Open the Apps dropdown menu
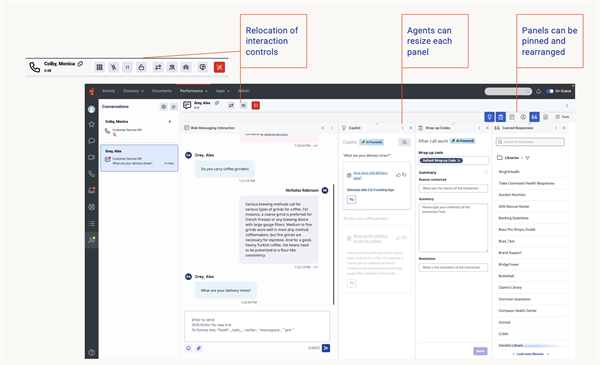Image resolution: width=600 pixels, height=365 pixels. pyautogui.click(x=222, y=91)
